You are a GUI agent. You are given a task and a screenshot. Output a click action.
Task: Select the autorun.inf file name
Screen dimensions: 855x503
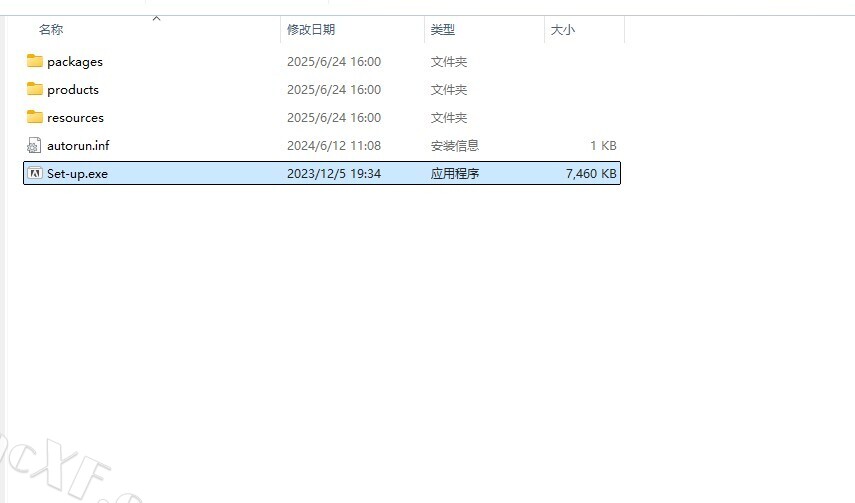point(78,145)
